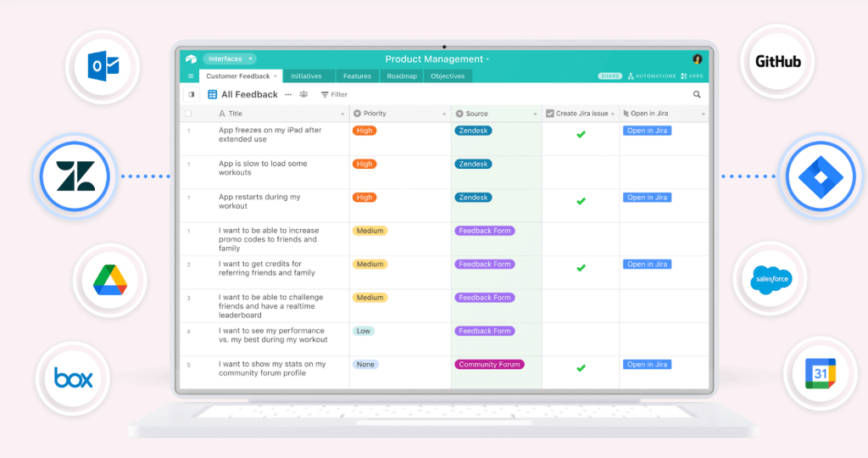The image size is (868, 458).
Task: Switch to the Roadmap tab
Action: (402, 76)
